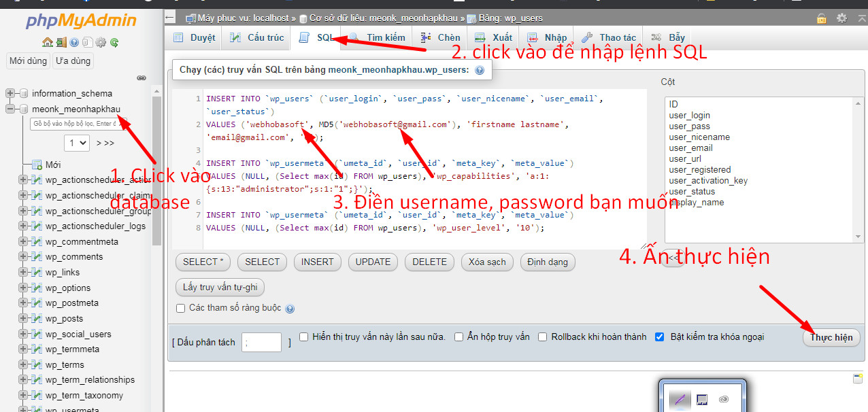The image size is (868, 412).
Task: Uncheck Bật kiểm tra khóa ngoại checkbox
Action: [x=659, y=337]
